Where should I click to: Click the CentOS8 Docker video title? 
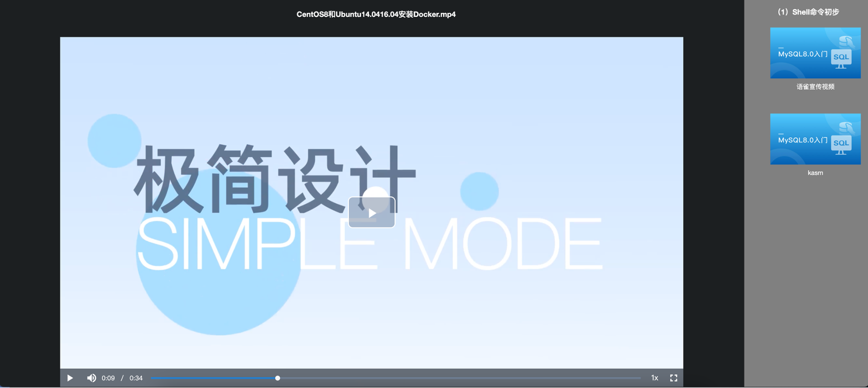(376, 14)
